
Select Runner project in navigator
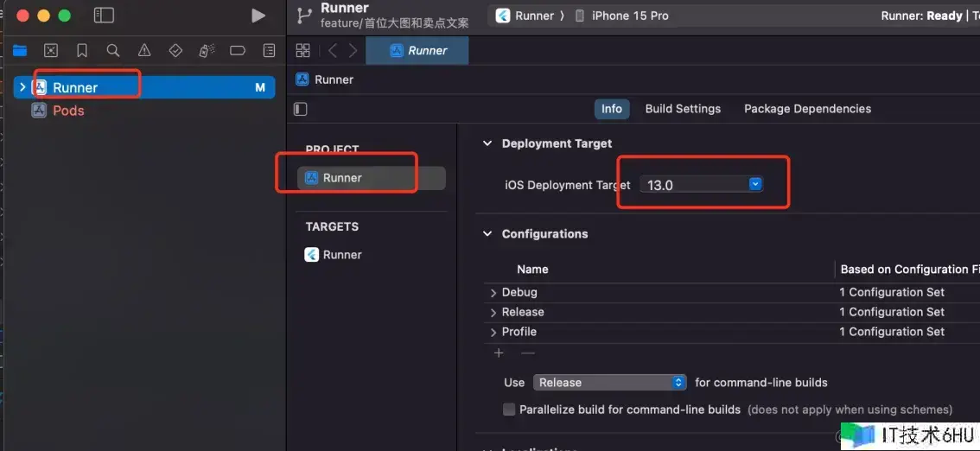click(x=143, y=87)
